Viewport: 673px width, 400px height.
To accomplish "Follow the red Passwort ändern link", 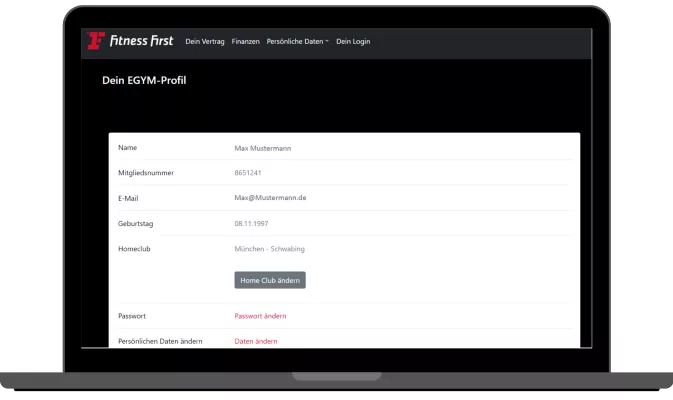I will coord(260,316).
